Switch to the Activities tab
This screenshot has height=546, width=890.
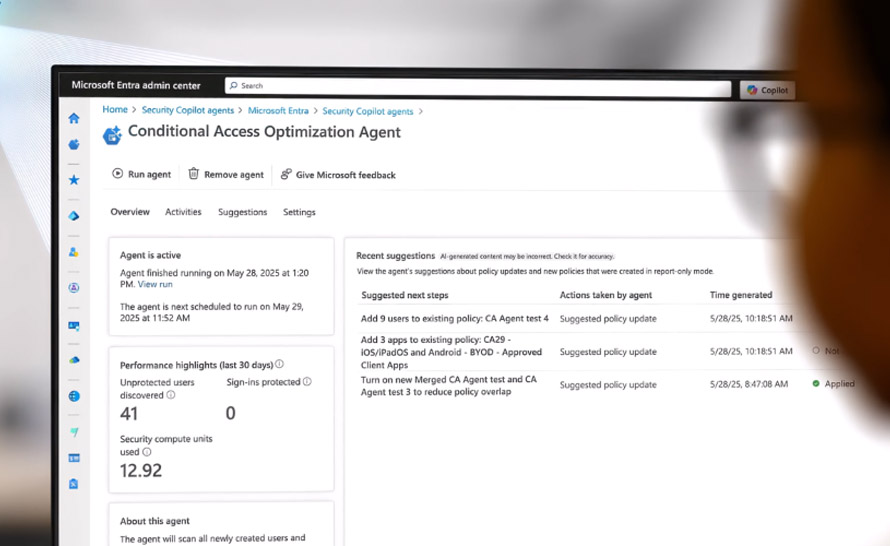click(x=183, y=212)
